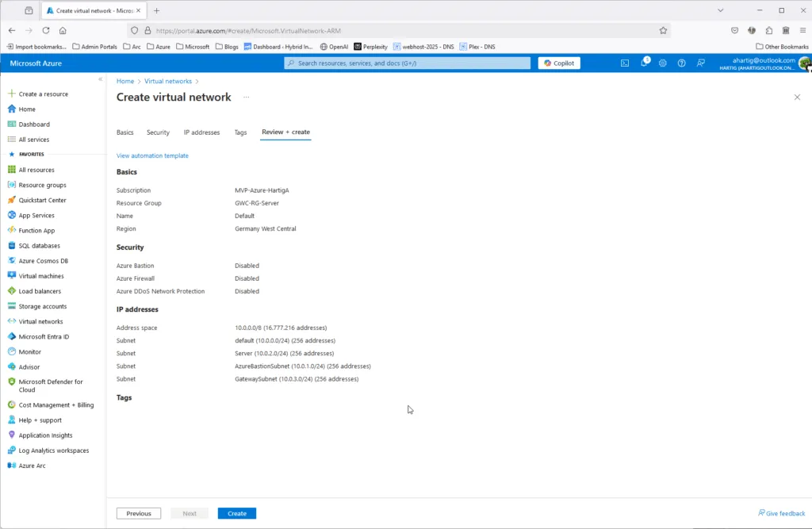Refresh the page with the browser reload icon

(x=46, y=29)
